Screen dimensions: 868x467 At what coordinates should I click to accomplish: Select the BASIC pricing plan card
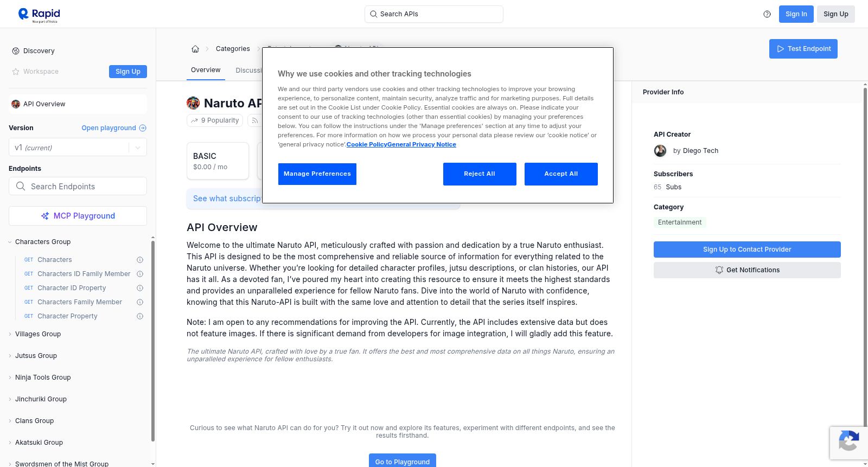[218, 161]
